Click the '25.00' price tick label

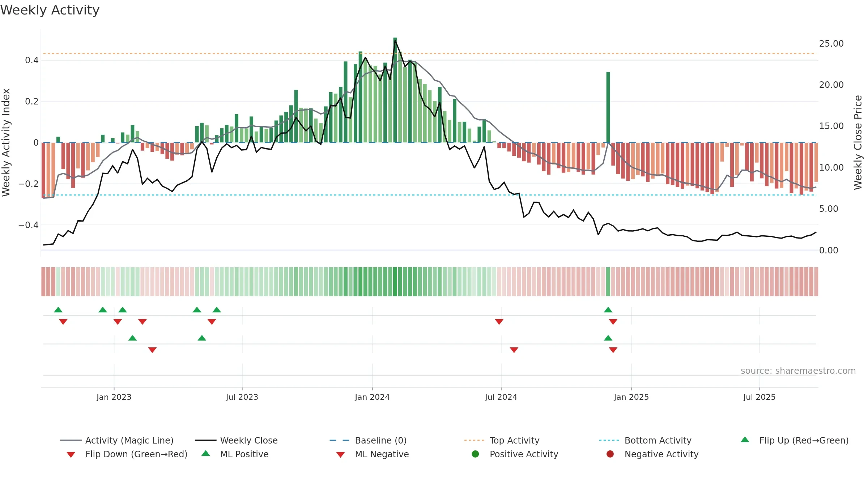tap(831, 44)
